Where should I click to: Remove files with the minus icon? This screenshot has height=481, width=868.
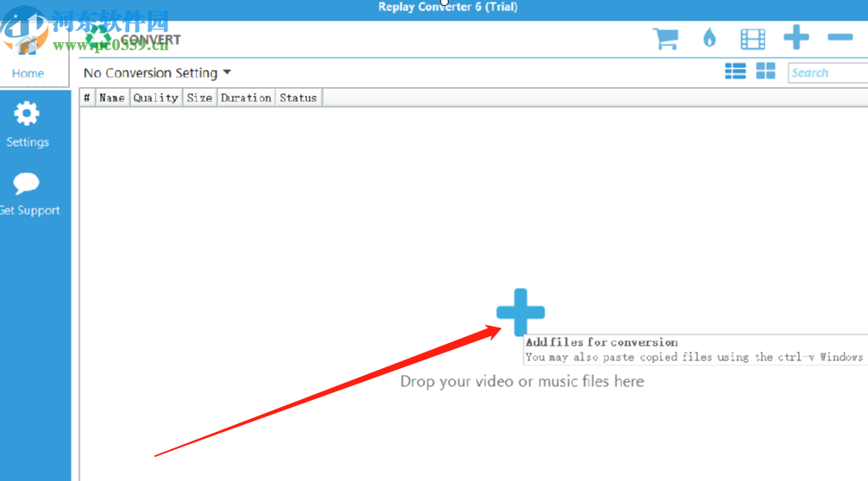[x=840, y=37]
